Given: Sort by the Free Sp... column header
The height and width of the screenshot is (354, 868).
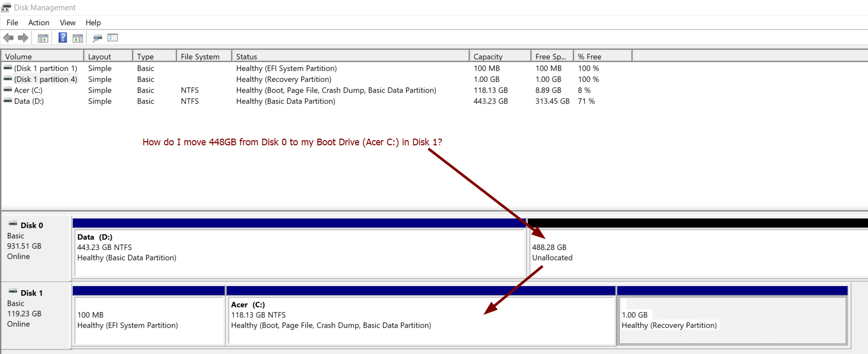Looking at the screenshot, I should 552,56.
